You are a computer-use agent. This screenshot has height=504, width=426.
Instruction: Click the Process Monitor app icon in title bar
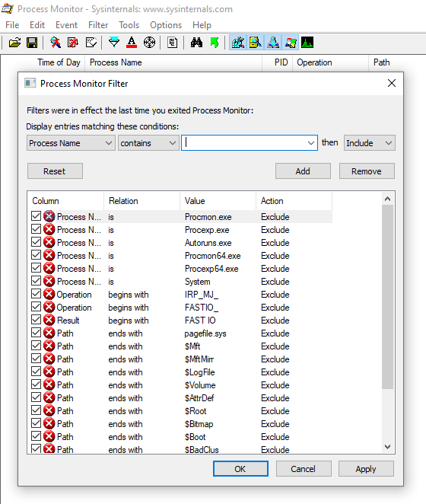tap(8, 8)
